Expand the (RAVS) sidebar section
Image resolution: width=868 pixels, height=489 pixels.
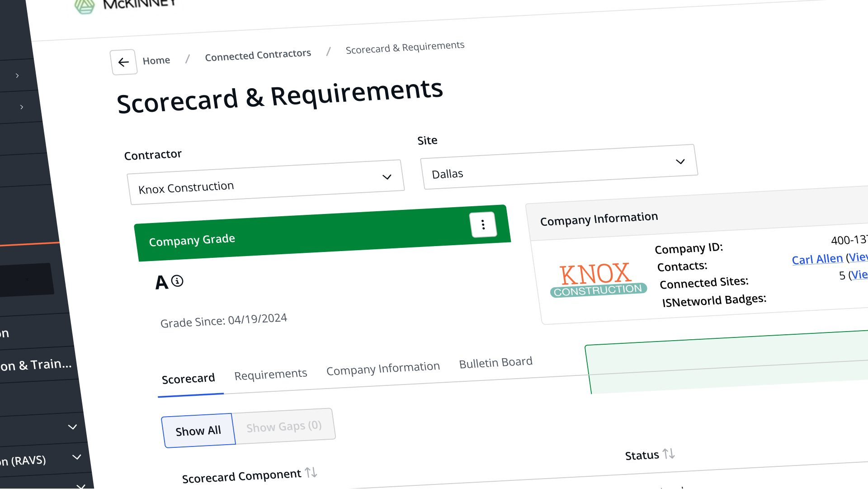coord(77,457)
